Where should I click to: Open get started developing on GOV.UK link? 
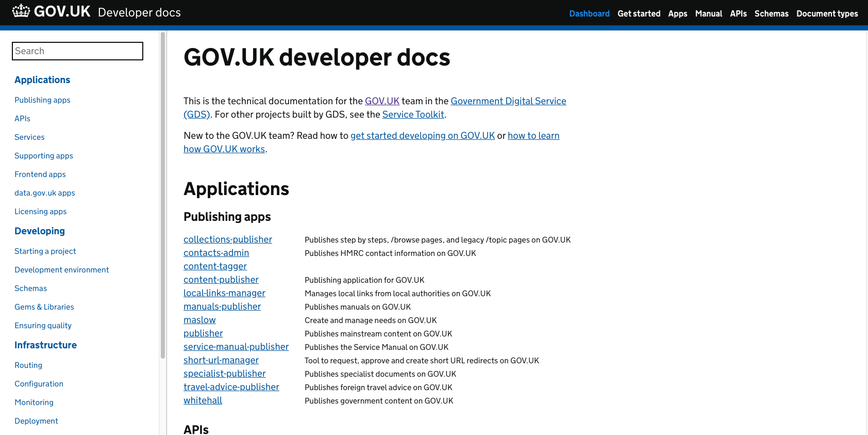click(423, 136)
